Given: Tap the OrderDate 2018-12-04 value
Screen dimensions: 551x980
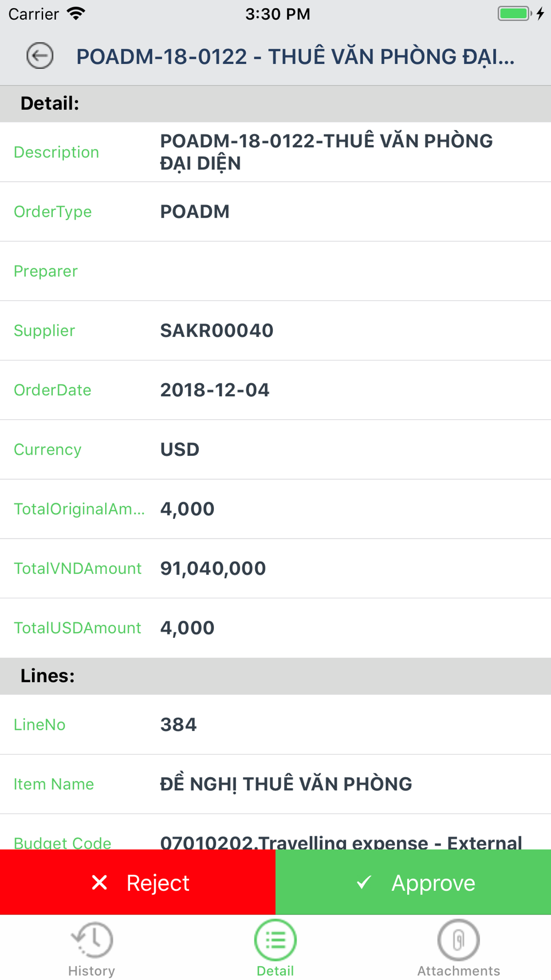Looking at the screenshot, I should tap(215, 390).
